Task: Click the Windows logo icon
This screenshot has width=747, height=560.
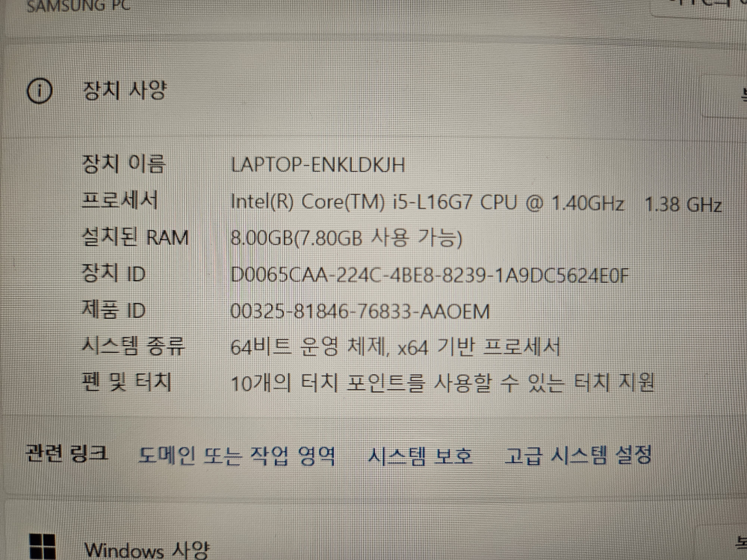Action: point(43,547)
